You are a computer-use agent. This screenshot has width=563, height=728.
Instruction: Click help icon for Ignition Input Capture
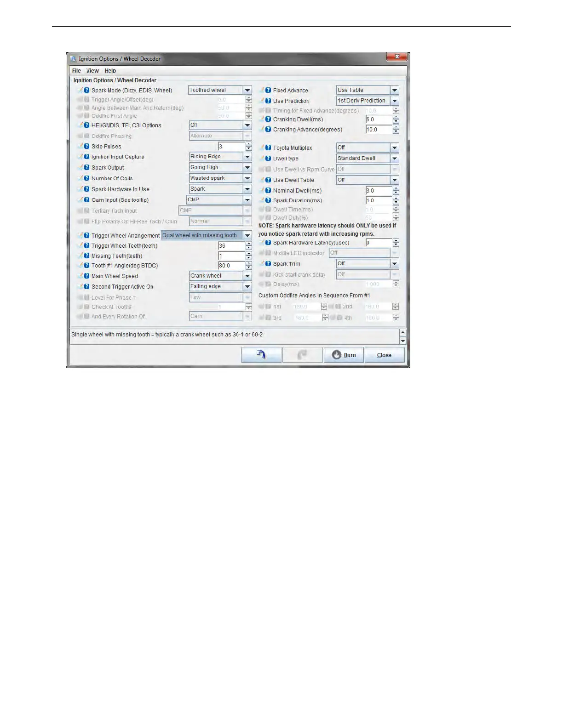[x=86, y=157]
